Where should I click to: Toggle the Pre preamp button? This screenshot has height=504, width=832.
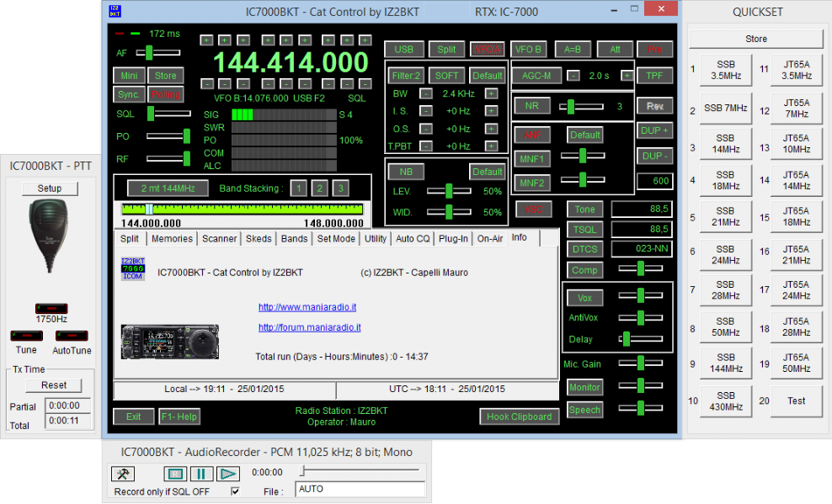click(655, 50)
